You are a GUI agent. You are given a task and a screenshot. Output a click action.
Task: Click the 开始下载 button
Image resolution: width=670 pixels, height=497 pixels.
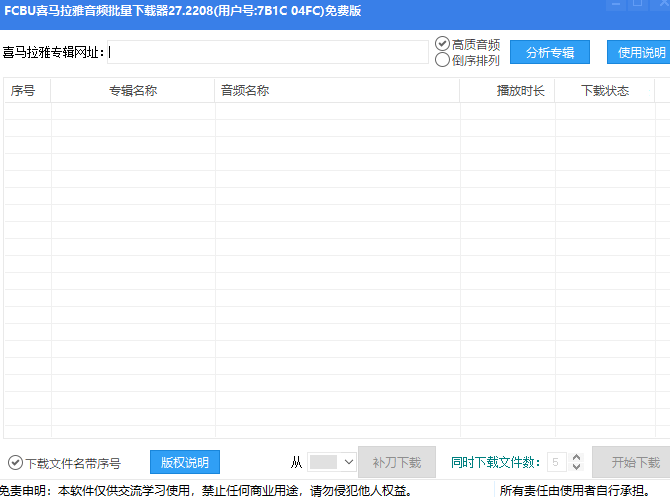tap(632, 462)
